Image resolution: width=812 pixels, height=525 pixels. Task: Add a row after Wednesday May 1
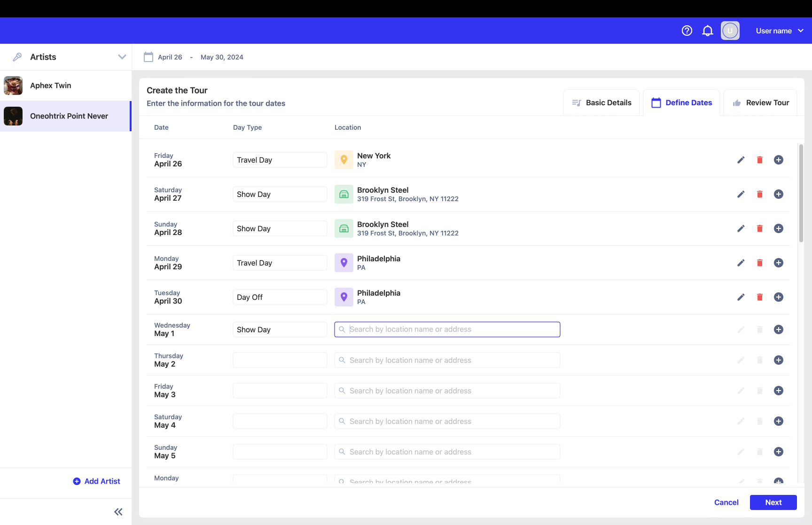coord(778,329)
